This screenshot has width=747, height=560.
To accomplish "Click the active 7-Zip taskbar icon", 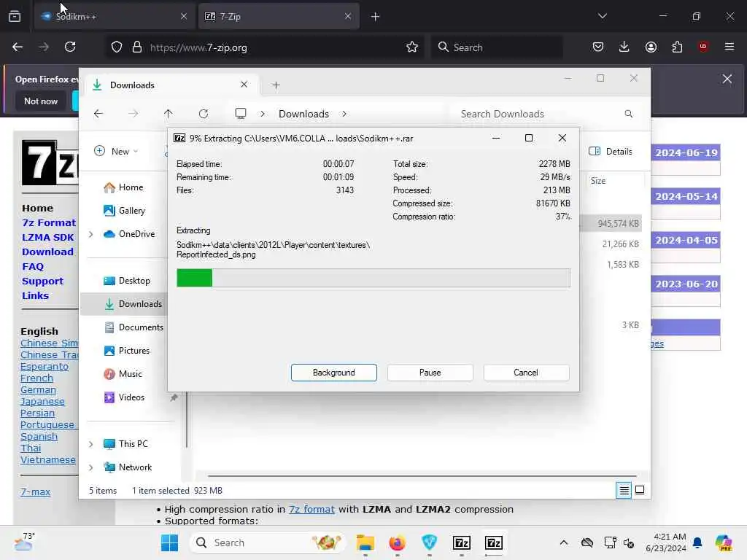I will [x=494, y=542].
